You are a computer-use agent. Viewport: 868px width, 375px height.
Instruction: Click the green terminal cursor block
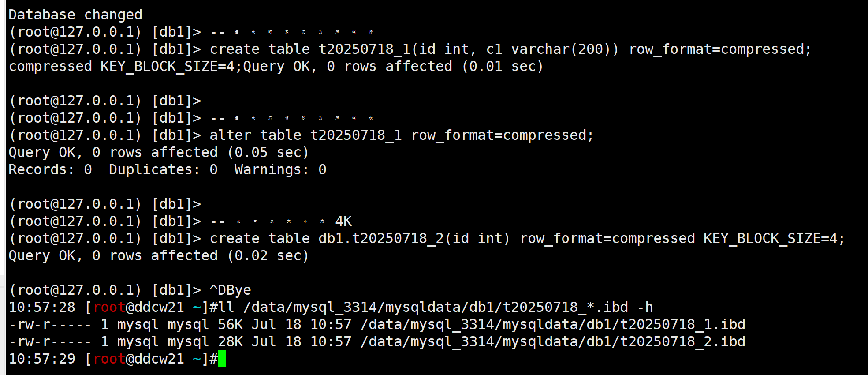coord(222,359)
